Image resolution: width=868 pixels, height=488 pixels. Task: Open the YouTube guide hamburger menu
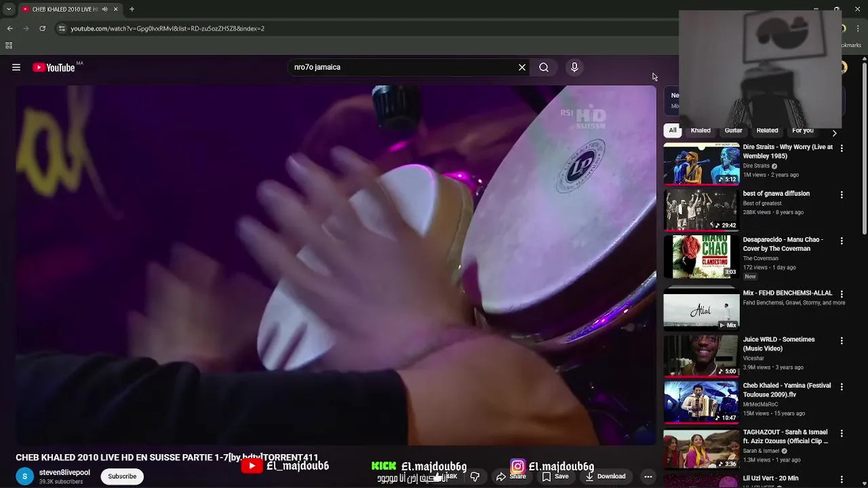[16, 67]
